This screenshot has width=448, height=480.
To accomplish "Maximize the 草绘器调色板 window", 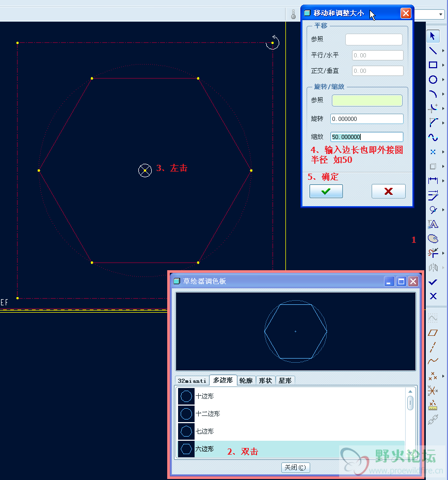I will pyautogui.click(x=401, y=281).
